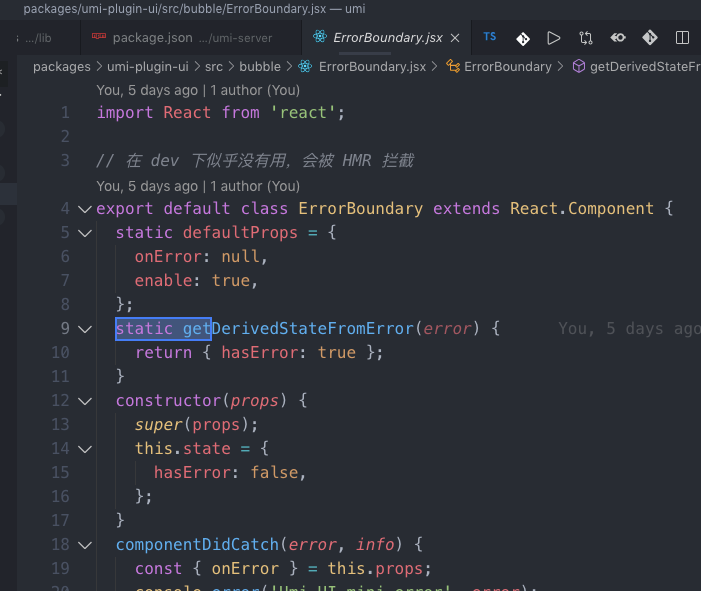Viewport: 701px width, 591px height.
Task: Click the TS icon in editor toolbar
Action: click(x=490, y=37)
